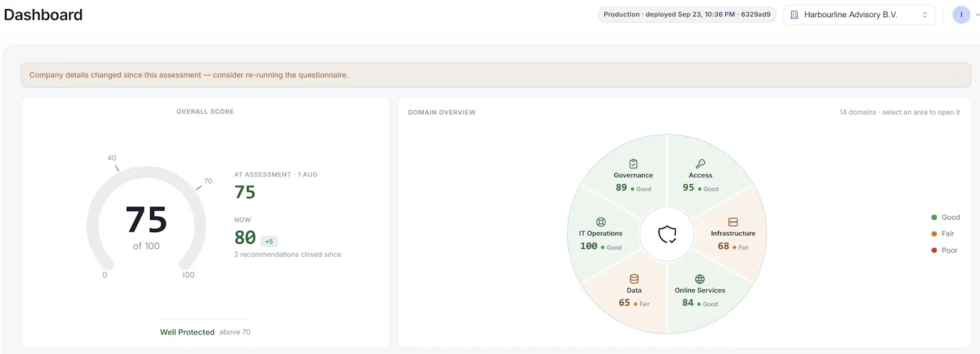Click the Governance score 89
This screenshot has width=980, height=354.
621,187
